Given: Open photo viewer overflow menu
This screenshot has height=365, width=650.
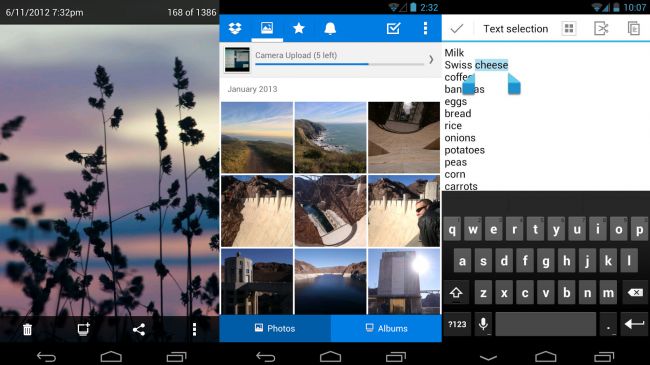Looking at the screenshot, I should (194, 330).
